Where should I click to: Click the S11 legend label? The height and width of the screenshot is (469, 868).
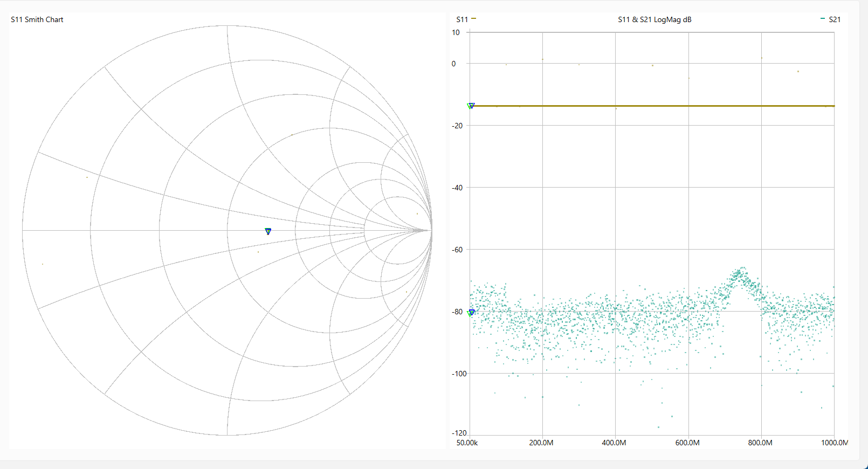pos(461,19)
